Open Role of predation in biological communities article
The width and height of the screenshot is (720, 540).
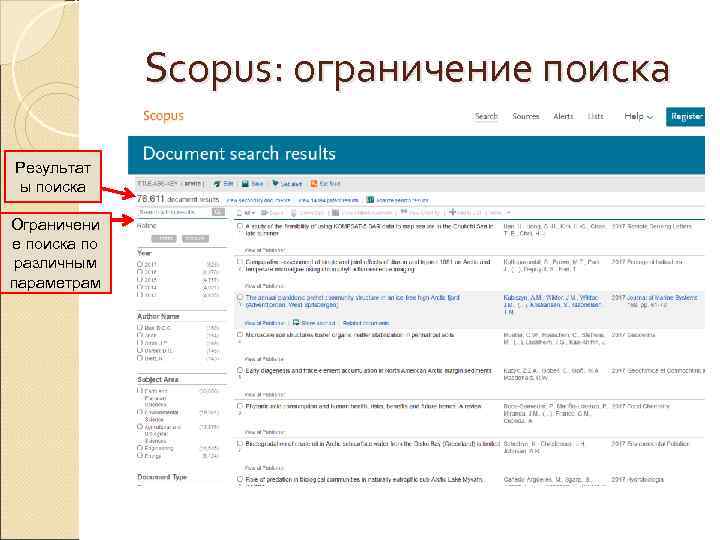pos(364,479)
